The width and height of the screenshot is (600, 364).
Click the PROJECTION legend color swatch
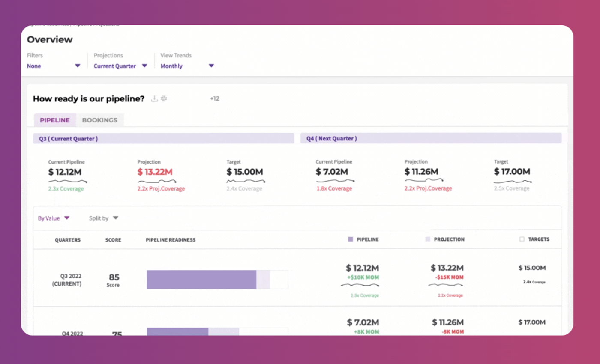[x=428, y=239]
